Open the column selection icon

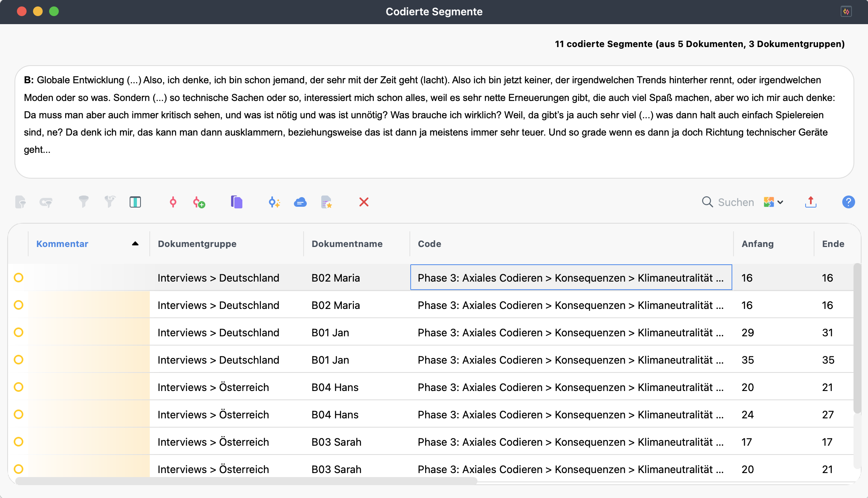pos(135,202)
